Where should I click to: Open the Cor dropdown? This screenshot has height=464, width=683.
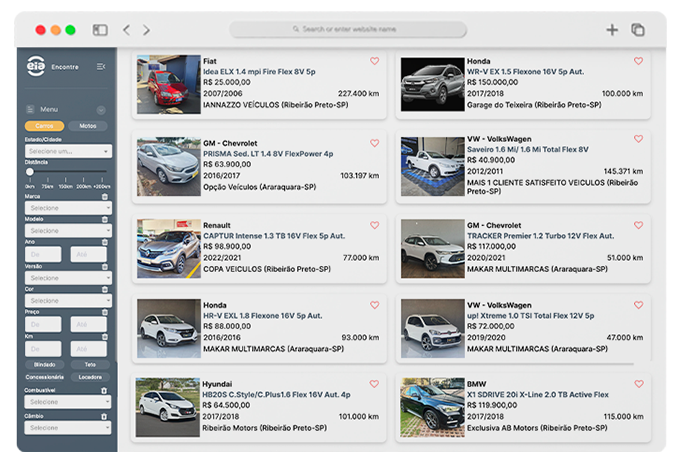[68, 301]
